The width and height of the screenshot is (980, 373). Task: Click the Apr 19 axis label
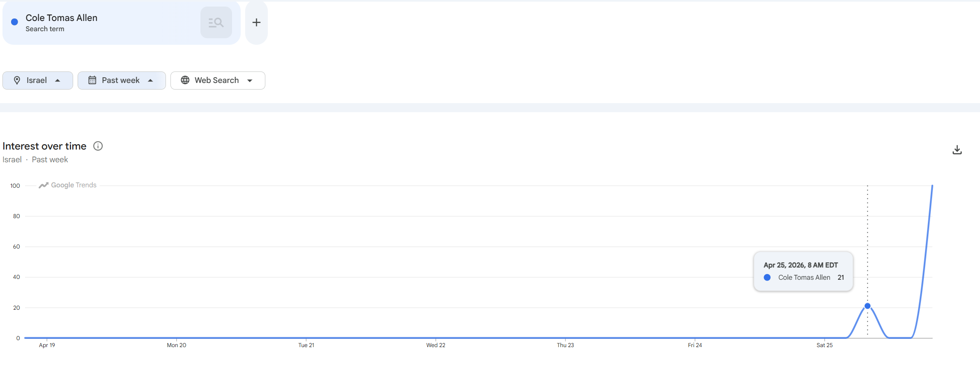47,345
